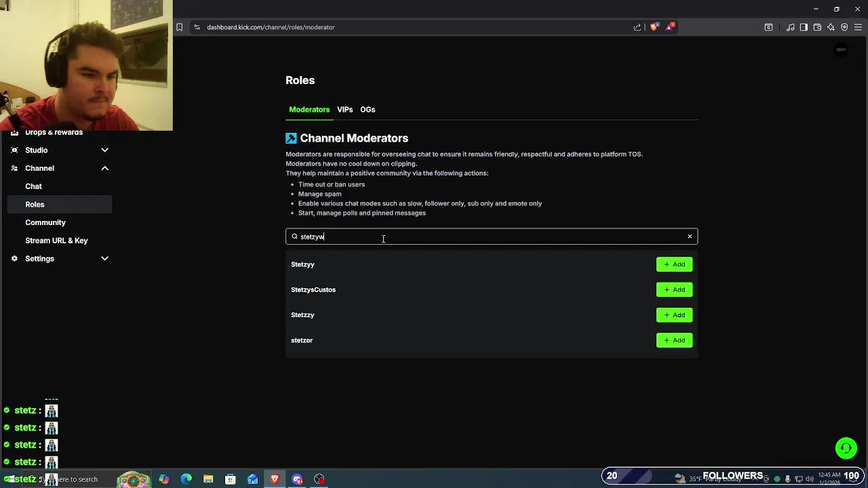Viewport: 868px width, 488px height.
Task: Add StetzysCustos as moderator
Action: pos(674,289)
